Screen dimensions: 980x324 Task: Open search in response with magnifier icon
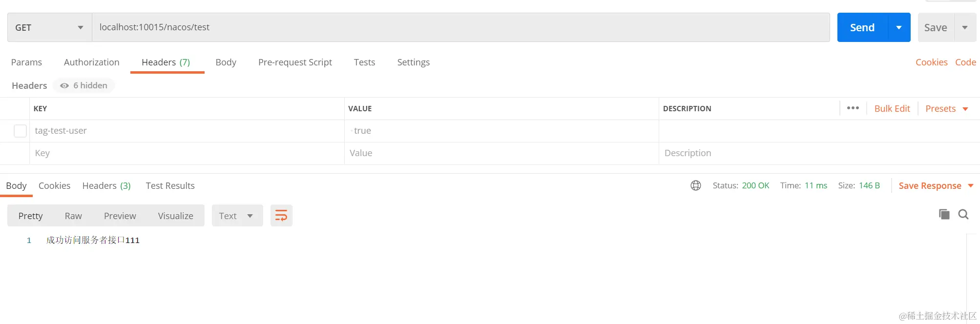click(963, 214)
